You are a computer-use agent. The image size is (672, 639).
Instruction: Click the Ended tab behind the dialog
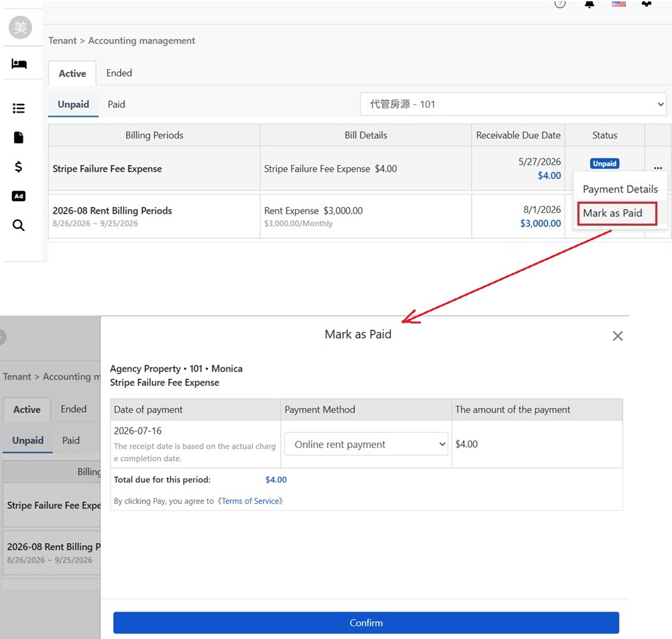pos(73,409)
